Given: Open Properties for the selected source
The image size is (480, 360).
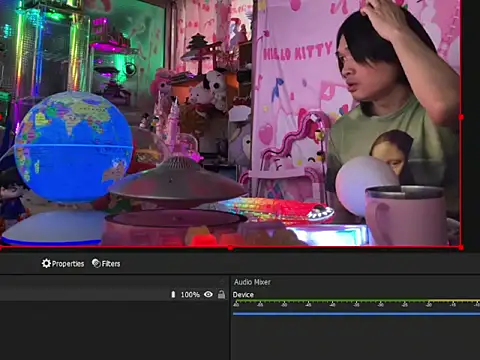Looking at the screenshot, I should 63,264.
